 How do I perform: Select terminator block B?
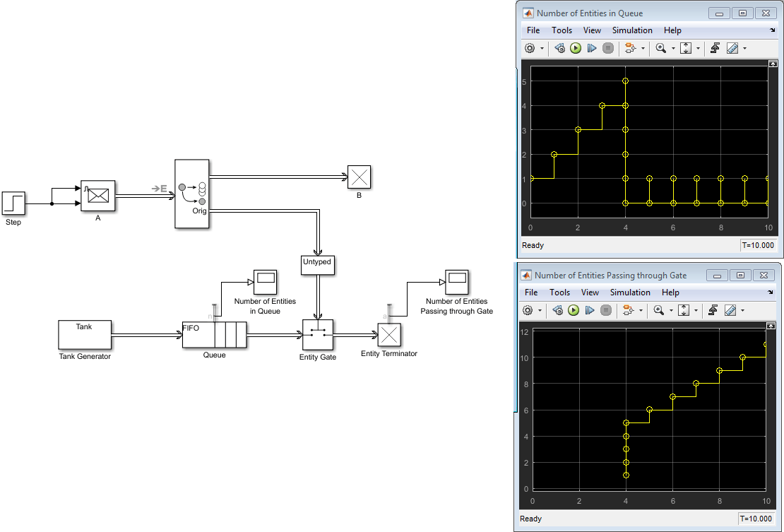(x=359, y=177)
